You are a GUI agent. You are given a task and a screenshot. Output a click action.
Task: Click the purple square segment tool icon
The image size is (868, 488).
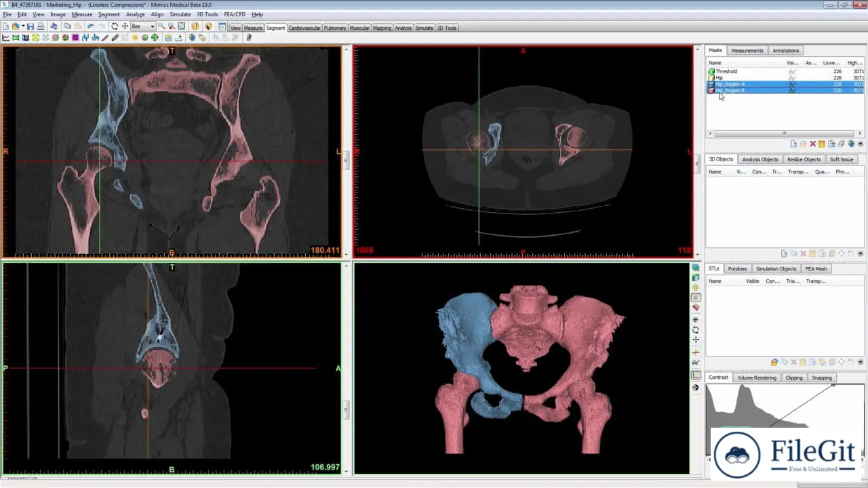tap(75, 37)
